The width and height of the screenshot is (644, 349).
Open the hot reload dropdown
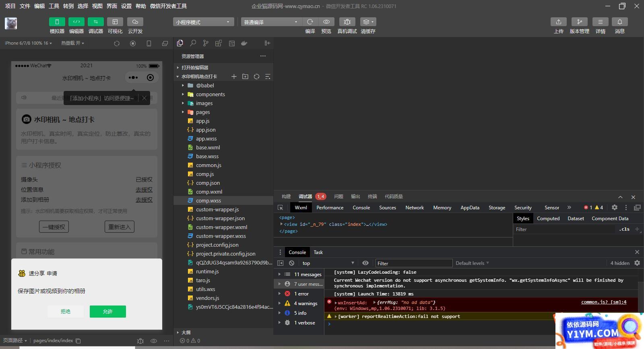click(72, 43)
